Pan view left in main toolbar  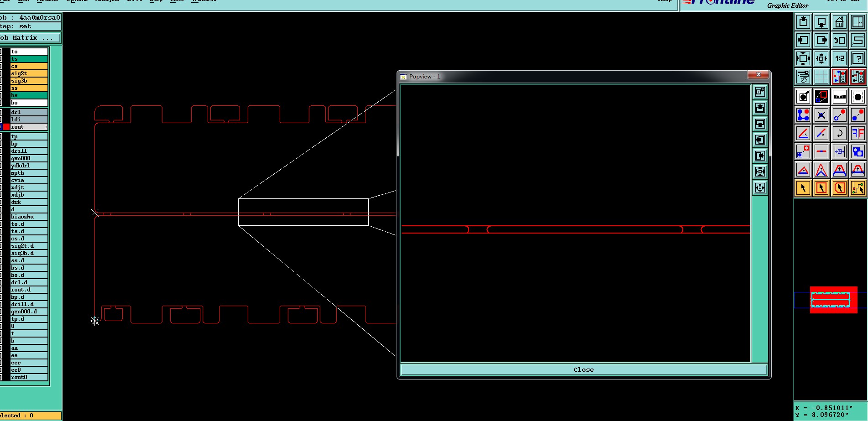[803, 40]
